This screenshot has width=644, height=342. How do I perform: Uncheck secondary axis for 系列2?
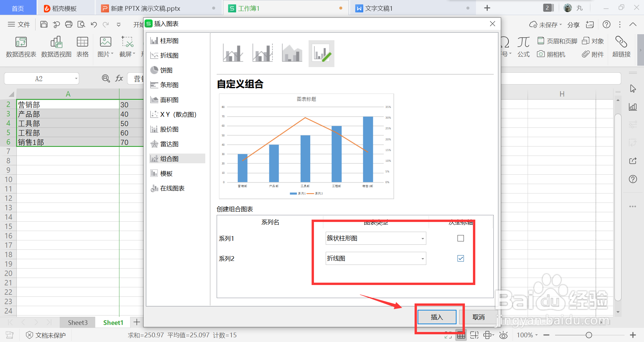click(461, 259)
